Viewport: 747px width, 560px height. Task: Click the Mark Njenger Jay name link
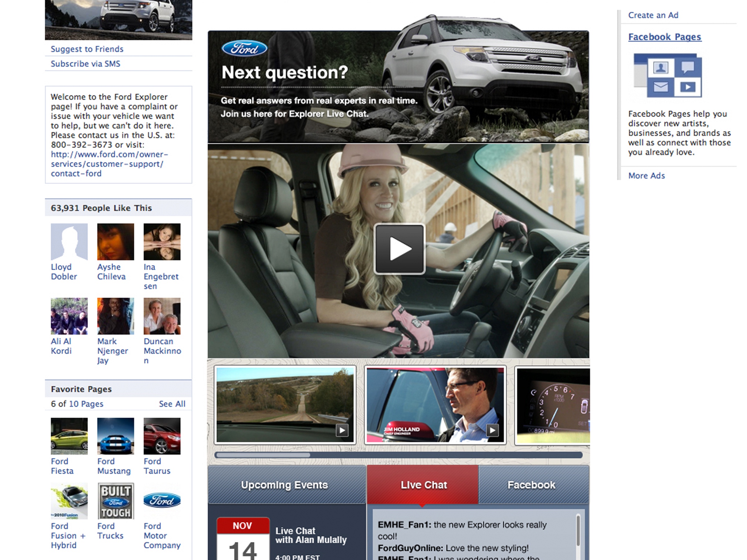[112, 351]
